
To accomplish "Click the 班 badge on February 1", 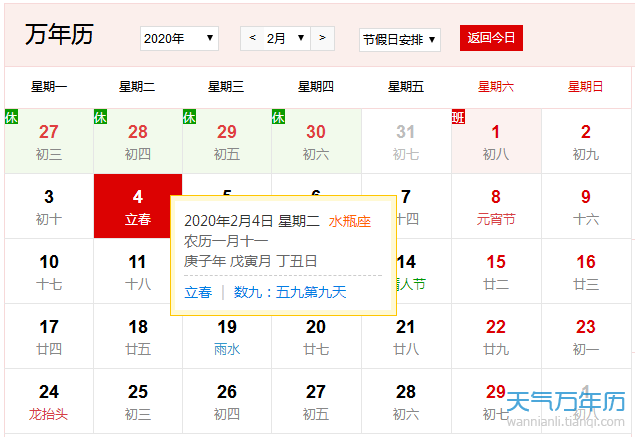I will pyautogui.click(x=458, y=117).
